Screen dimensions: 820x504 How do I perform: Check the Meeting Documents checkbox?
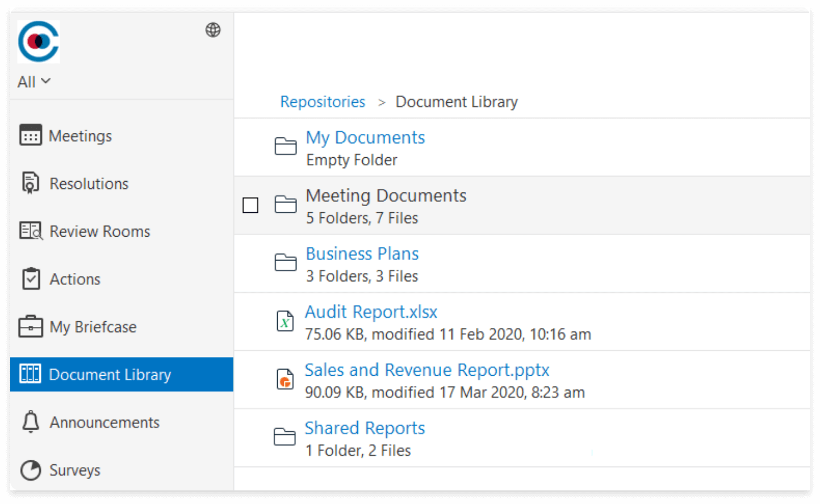(x=250, y=205)
